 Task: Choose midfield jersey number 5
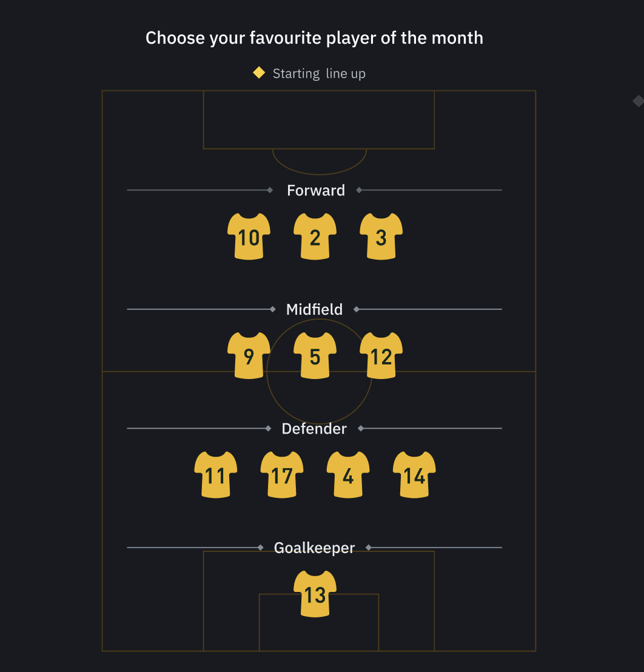315,356
